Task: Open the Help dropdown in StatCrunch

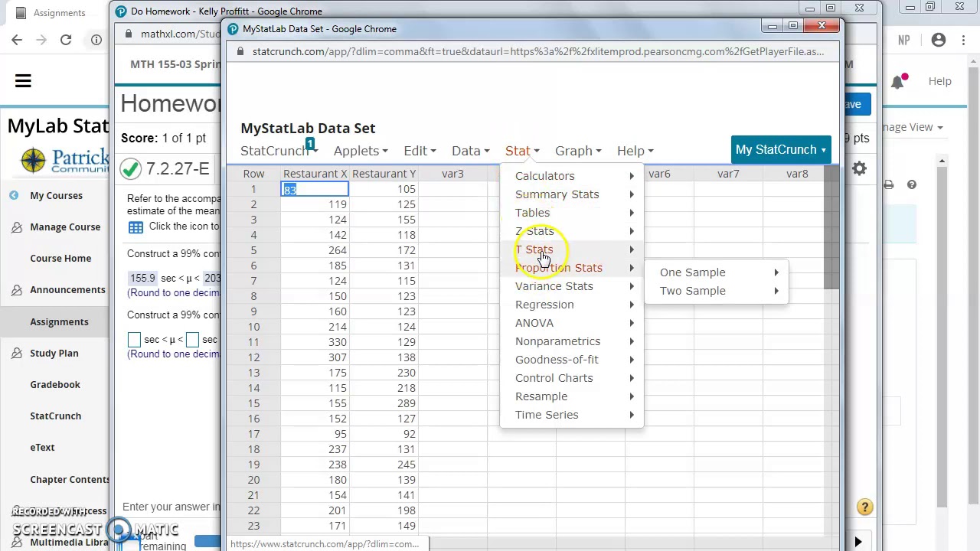Action: (635, 151)
